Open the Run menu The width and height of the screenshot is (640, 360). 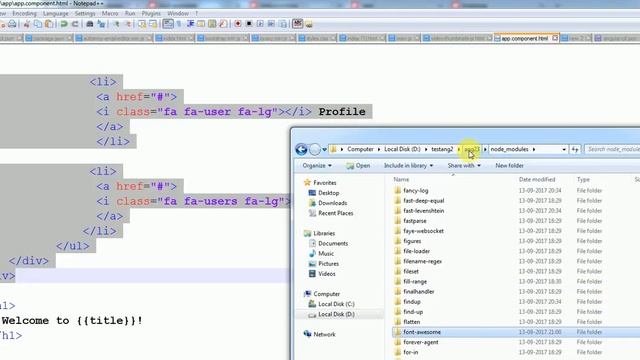tap(130, 13)
